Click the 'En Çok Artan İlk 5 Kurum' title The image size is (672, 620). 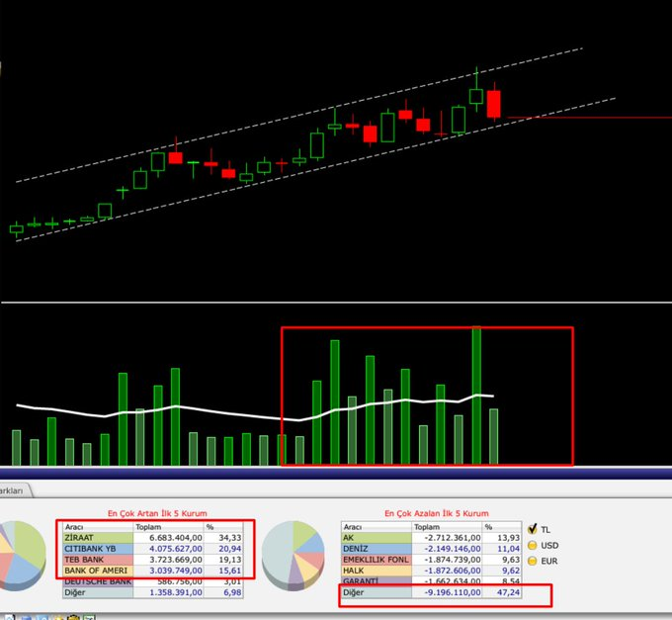click(157, 513)
